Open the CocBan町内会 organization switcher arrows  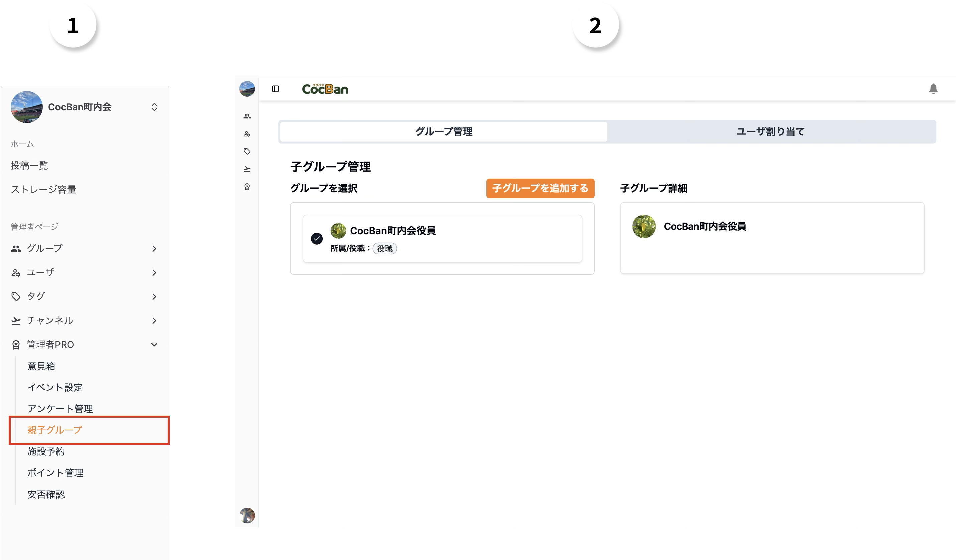click(154, 107)
